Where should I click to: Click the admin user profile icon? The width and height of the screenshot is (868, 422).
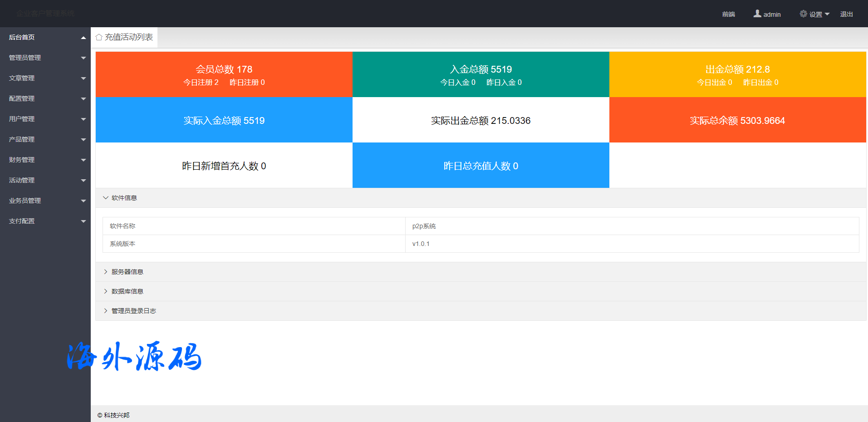(757, 14)
